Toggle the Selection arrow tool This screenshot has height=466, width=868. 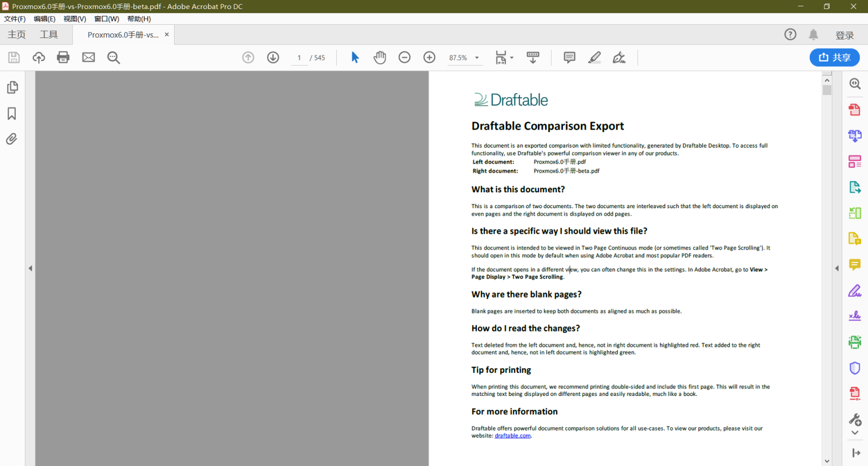tap(355, 57)
